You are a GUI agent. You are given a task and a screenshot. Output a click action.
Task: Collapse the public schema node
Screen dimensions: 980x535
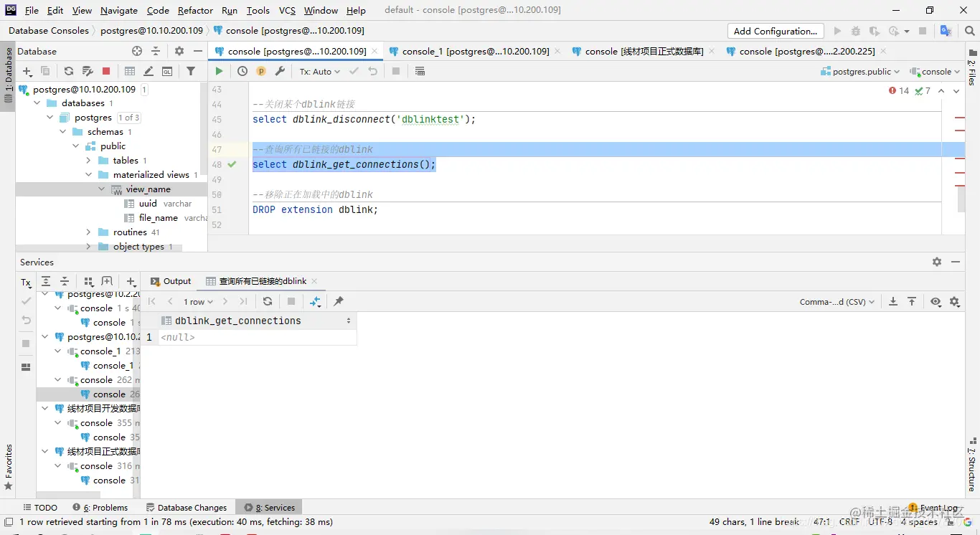click(75, 146)
